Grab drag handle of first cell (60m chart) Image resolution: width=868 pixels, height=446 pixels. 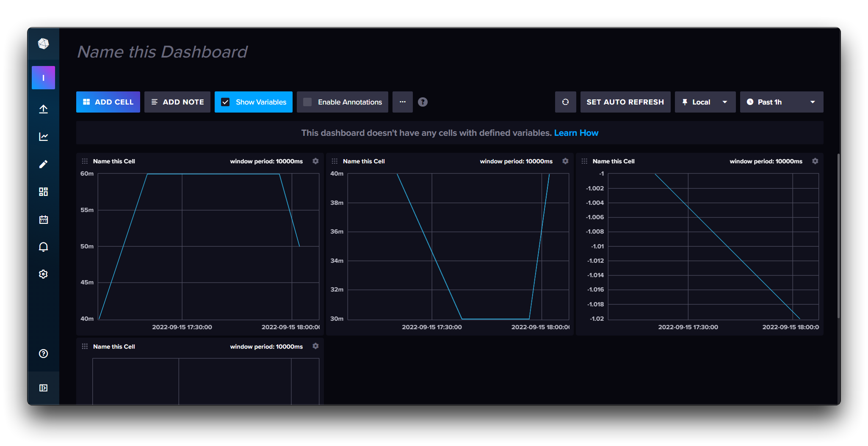(85, 161)
